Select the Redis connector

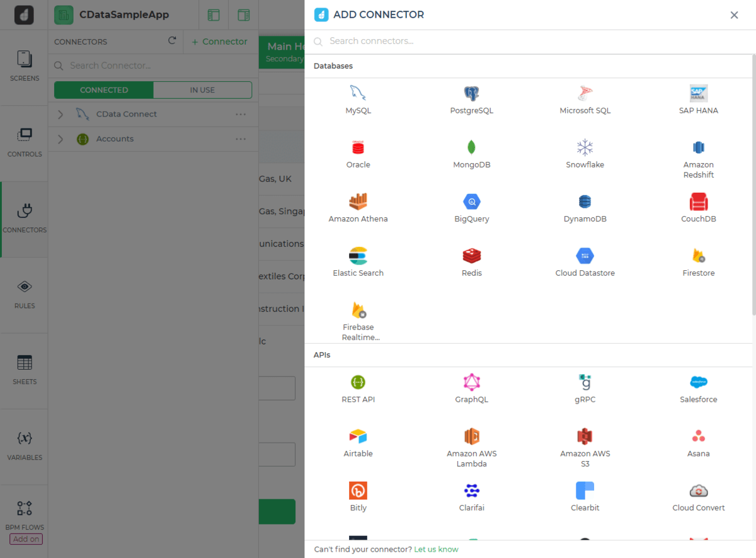(471, 263)
